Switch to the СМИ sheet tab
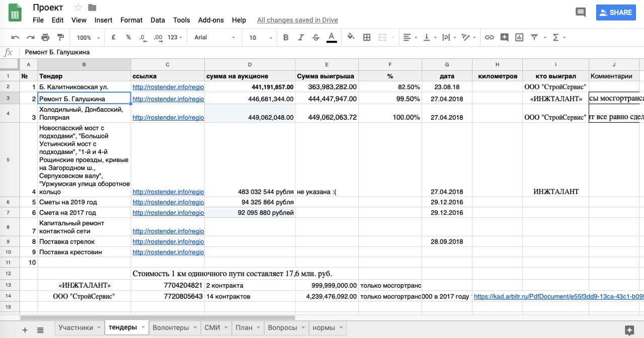Screen dimensions: 644x338 tap(212, 327)
